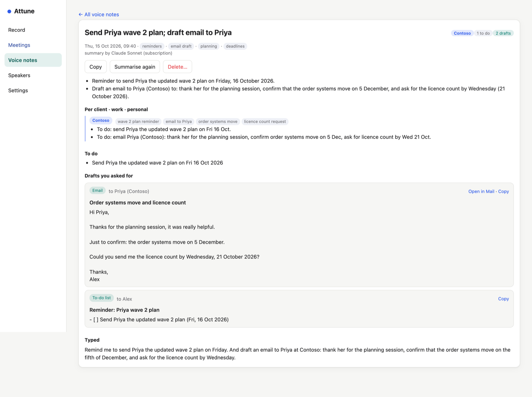Screen dimensions: 532x397
Task: Click email subject 'Order systems move and licence count'
Action: [138, 203]
